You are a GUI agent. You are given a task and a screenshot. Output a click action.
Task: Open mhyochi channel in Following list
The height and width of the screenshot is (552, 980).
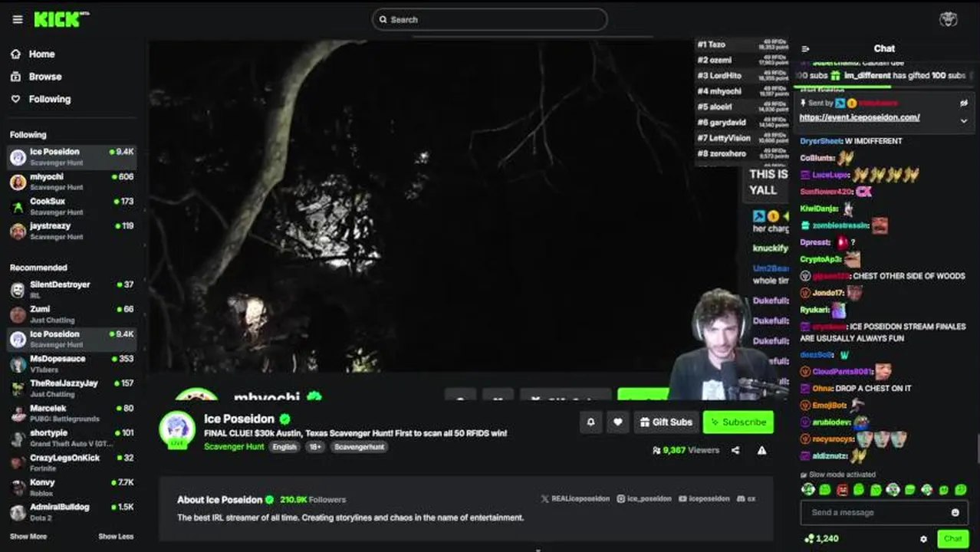[x=71, y=182]
